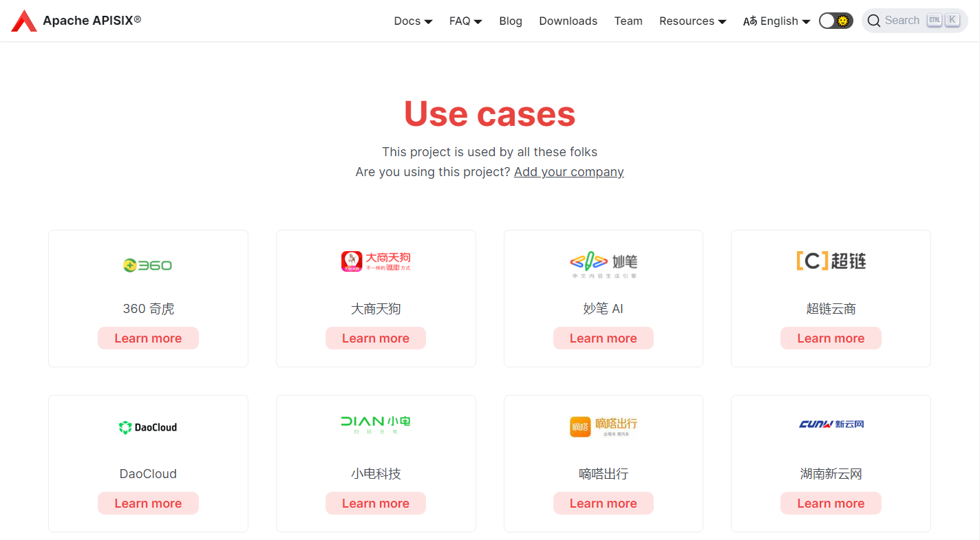Click the 小电科技 company name text

coord(376,474)
